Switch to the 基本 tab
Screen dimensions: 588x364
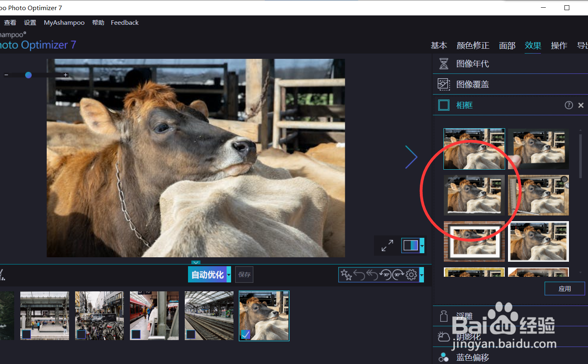pos(439,45)
